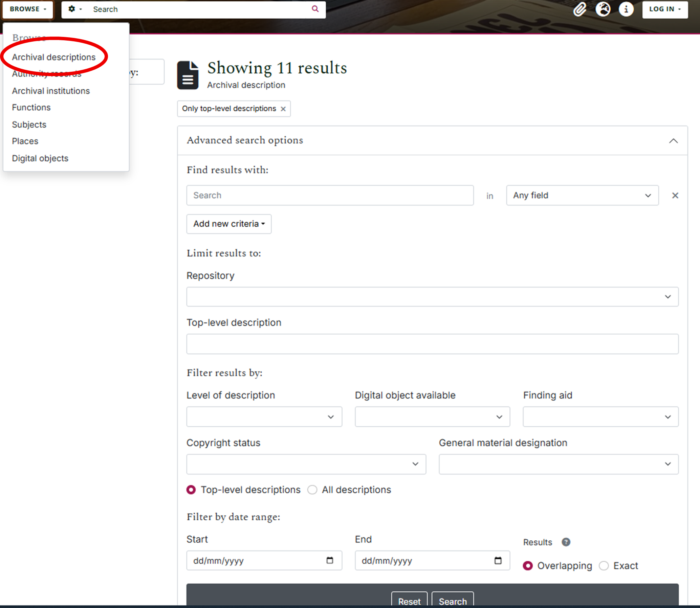The height and width of the screenshot is (608, 700).
Task: Open the Any field dropdown
Action: point(582,196)
